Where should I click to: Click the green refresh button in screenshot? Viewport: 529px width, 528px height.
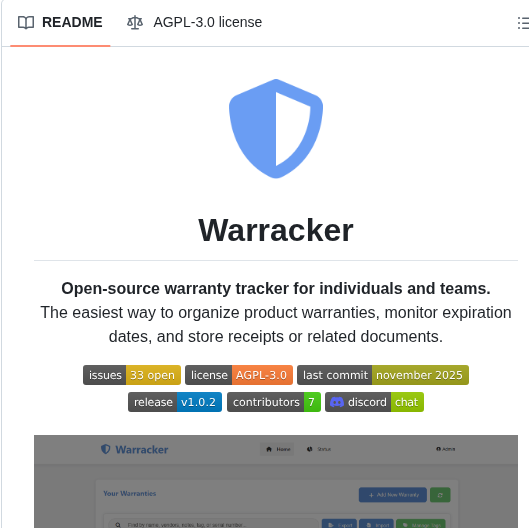click(x=440, y=495)
